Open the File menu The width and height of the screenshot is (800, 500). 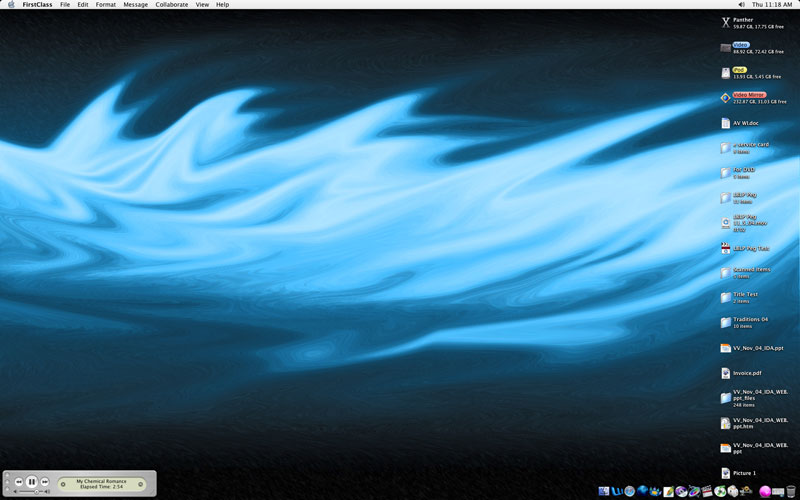click(x=65, y=4)
